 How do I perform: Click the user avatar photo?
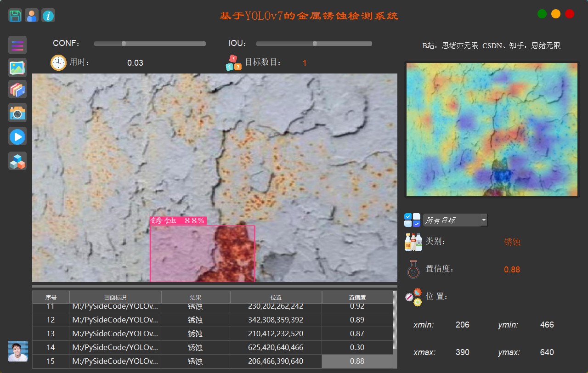pos(18,351)
